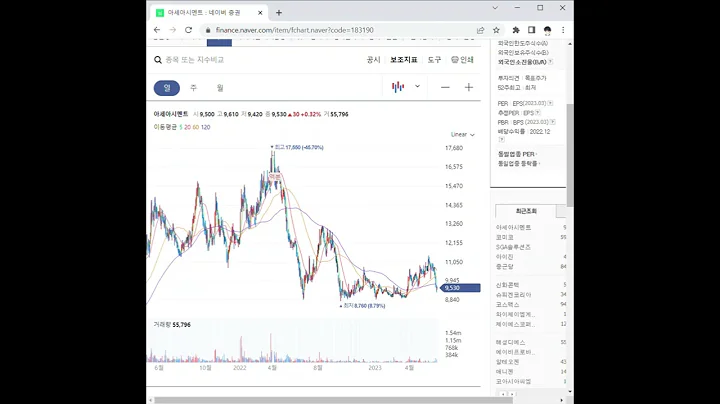Open the tab search chevron in title bar
The image size is (720, 404).
(495, 8)
